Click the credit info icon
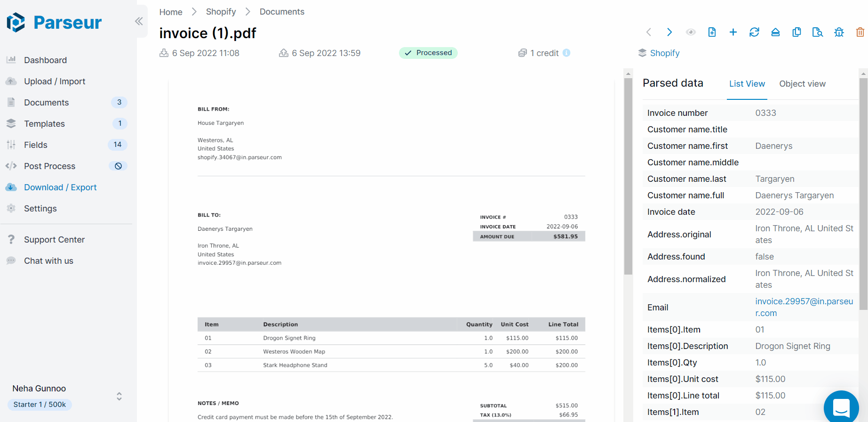Viewport: 868px width, 422px height. (566, 53)
